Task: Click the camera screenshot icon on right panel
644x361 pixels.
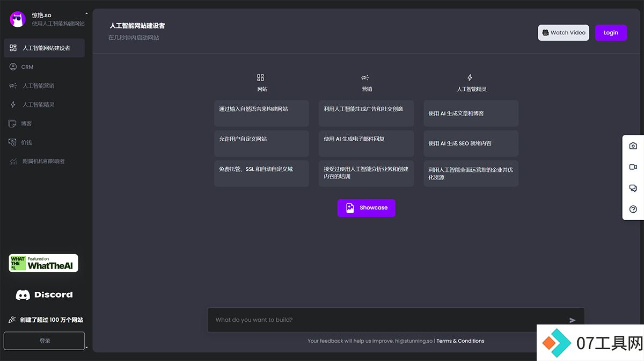Action: pyautogui.click(x=633, y=146)
